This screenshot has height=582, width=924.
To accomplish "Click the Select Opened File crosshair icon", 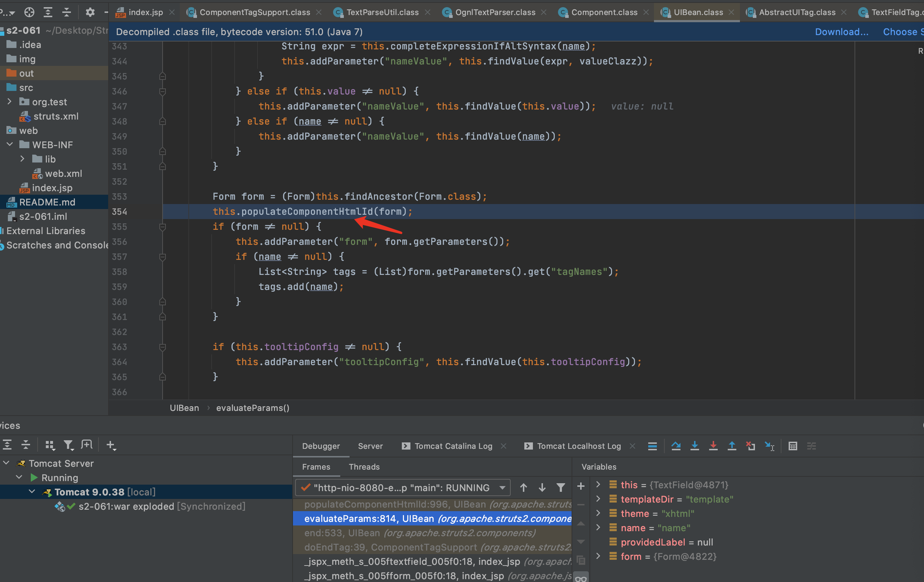I will click(x=29, y=12).
